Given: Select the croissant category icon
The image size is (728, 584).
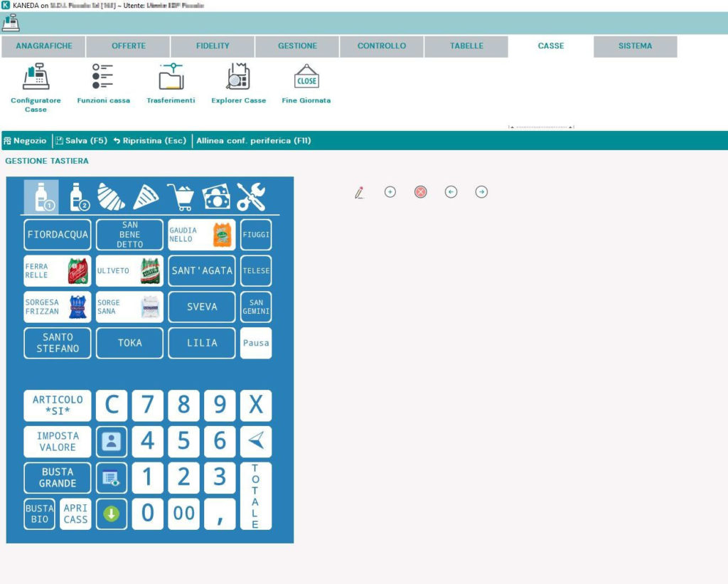Looking at the screenshot, I should pos(111,197).
